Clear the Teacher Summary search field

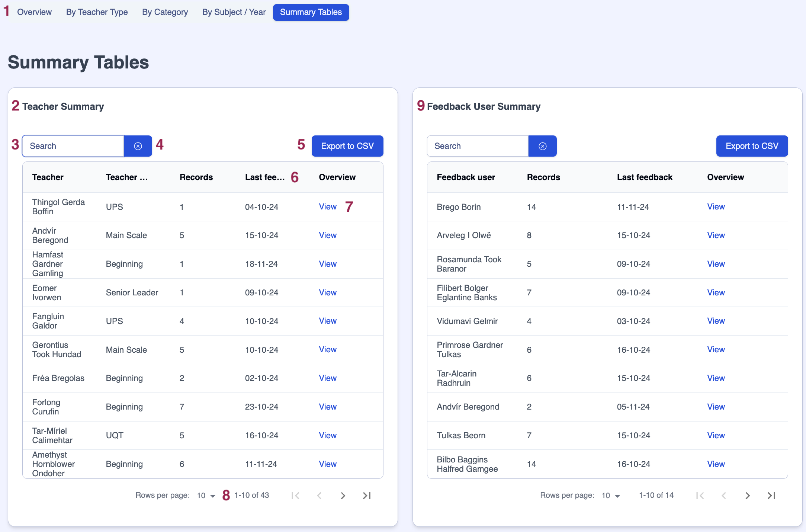138,146
